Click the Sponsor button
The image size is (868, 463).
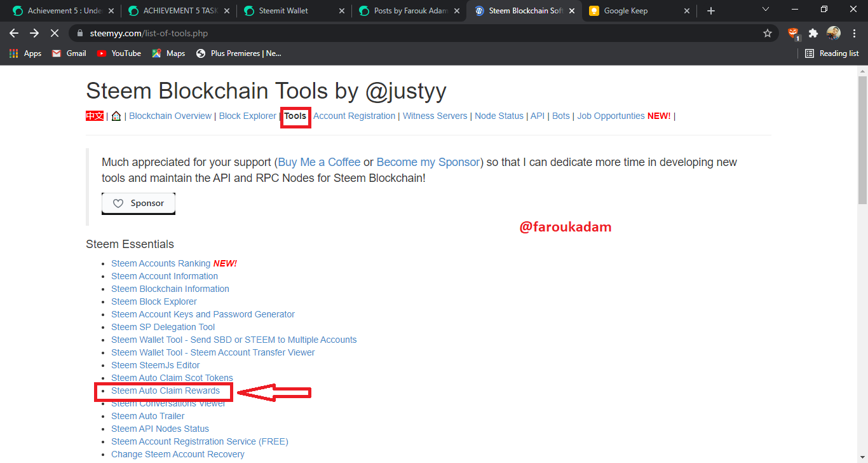[139, 204]
